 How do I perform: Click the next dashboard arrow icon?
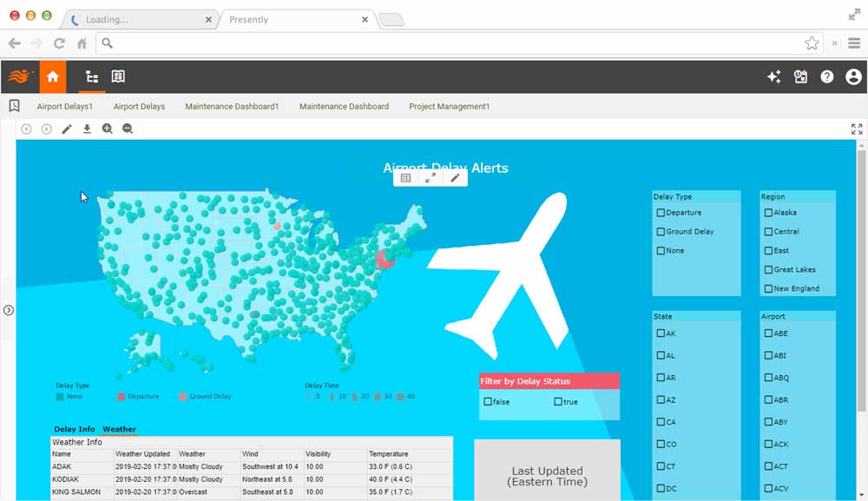pos(47,129)
